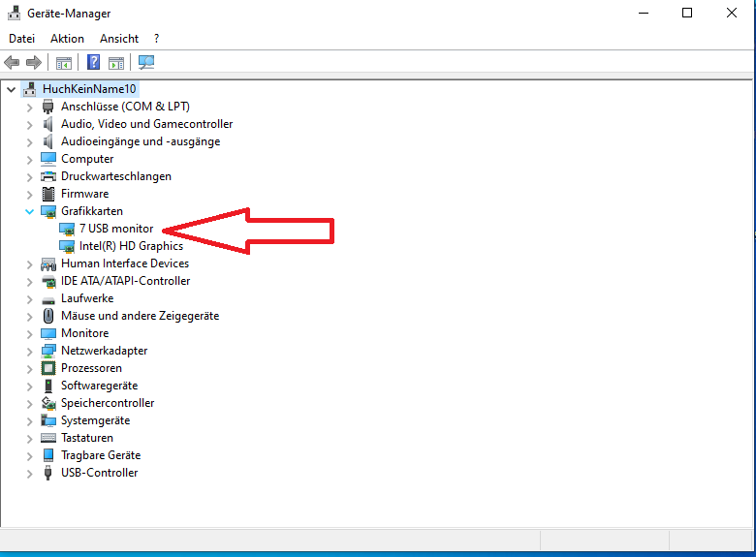Viewport: 756px width, 557px height.
Task: Expand the Netzwerkadapter node
Action: (29, 352)
